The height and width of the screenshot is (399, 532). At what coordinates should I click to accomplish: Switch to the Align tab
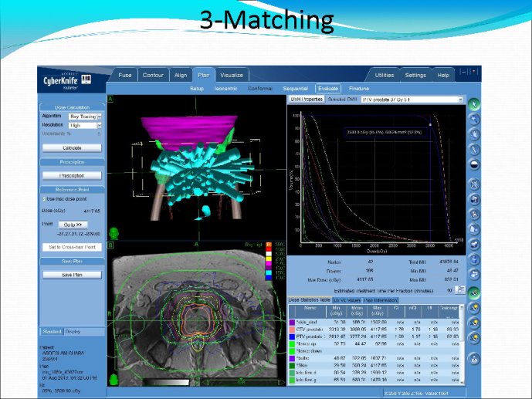(x=181, y=76)
